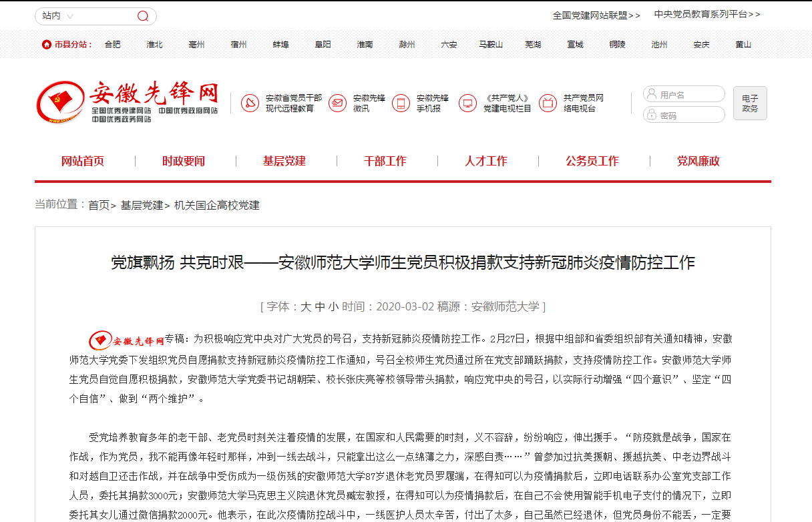Go to 淮南 city branch site

[x=365, y=45]
